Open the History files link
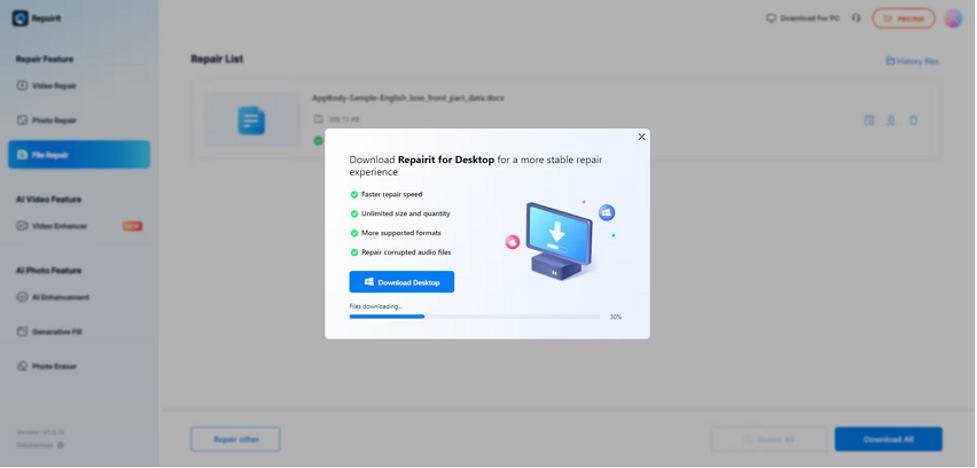The width and height of the screenshot is (977, 468). (912, 61)
